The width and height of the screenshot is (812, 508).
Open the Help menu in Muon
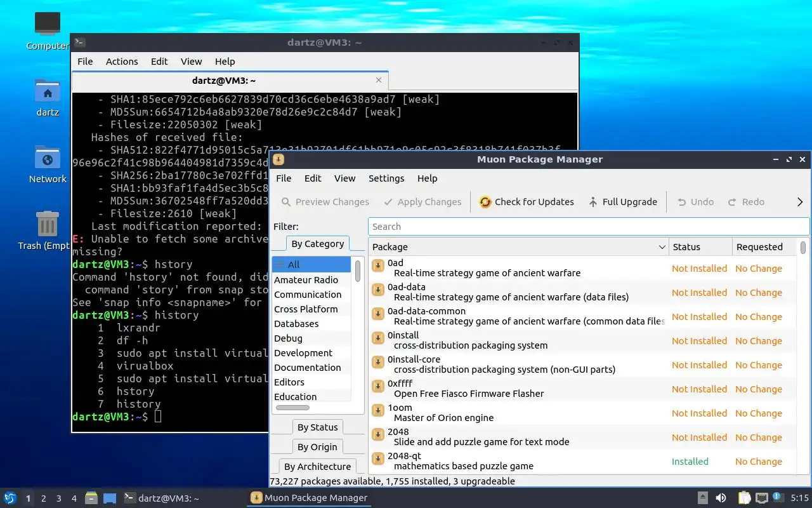(428, 178)
